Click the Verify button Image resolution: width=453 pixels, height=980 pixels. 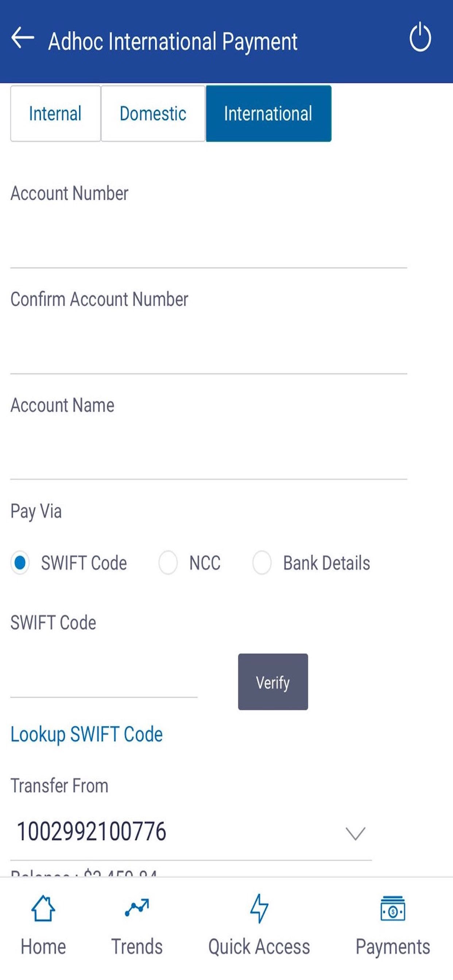pyautogui.click(x=273, y=682)
